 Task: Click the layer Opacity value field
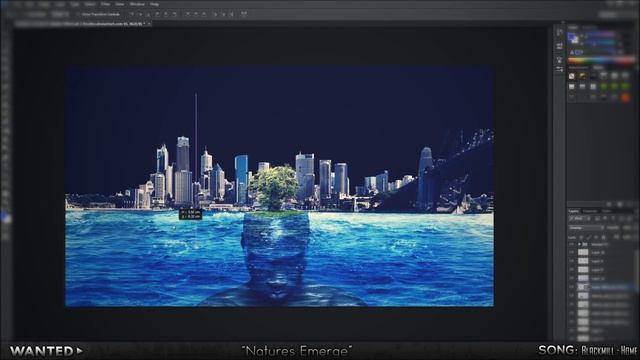(627, 228)
